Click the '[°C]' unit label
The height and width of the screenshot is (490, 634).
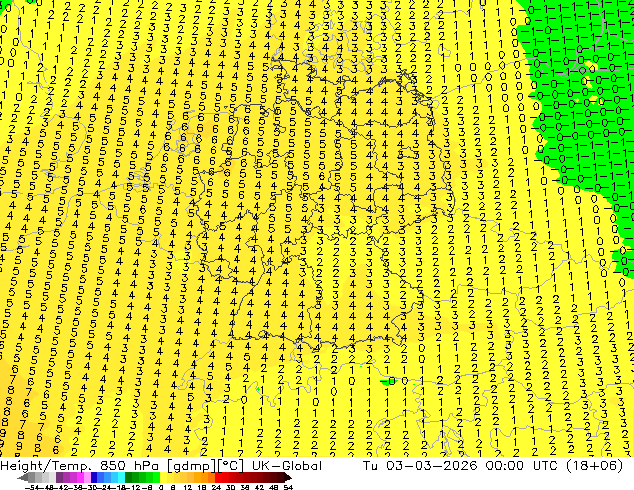[231, 466]
